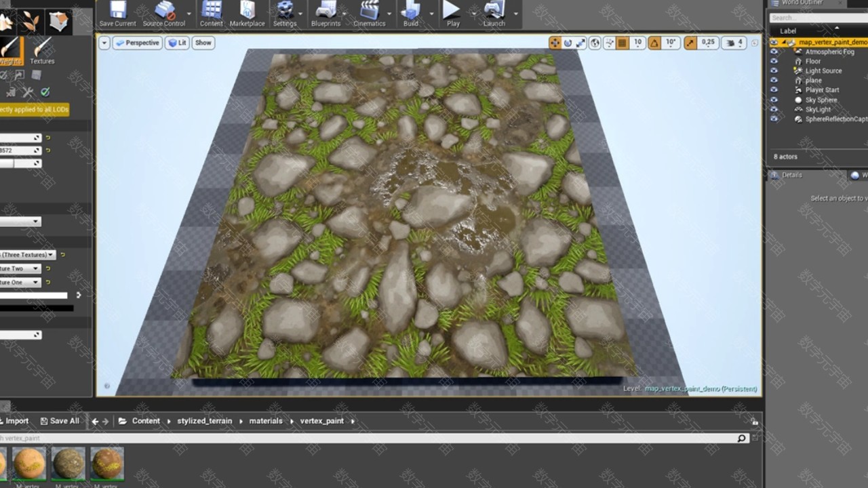Screen dimensions: 868x488
Task: Toggle rotation snapping on or off
Action: coord(654,43)
